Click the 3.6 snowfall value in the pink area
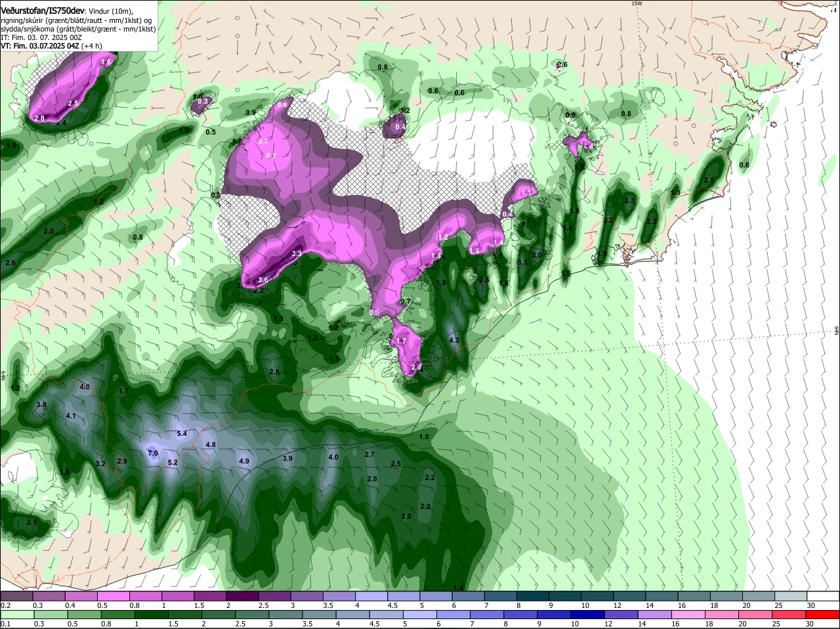The image size is (840, 629). click(263, 280)
